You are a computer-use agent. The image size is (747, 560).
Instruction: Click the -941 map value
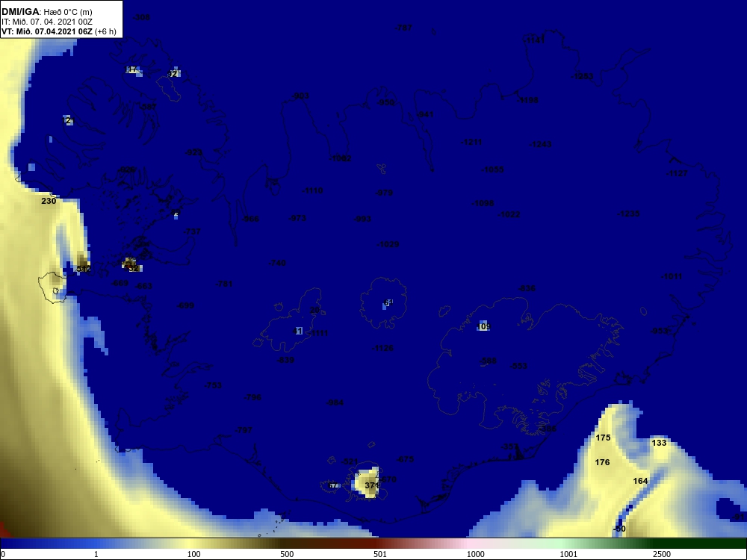tap(425, 115)
